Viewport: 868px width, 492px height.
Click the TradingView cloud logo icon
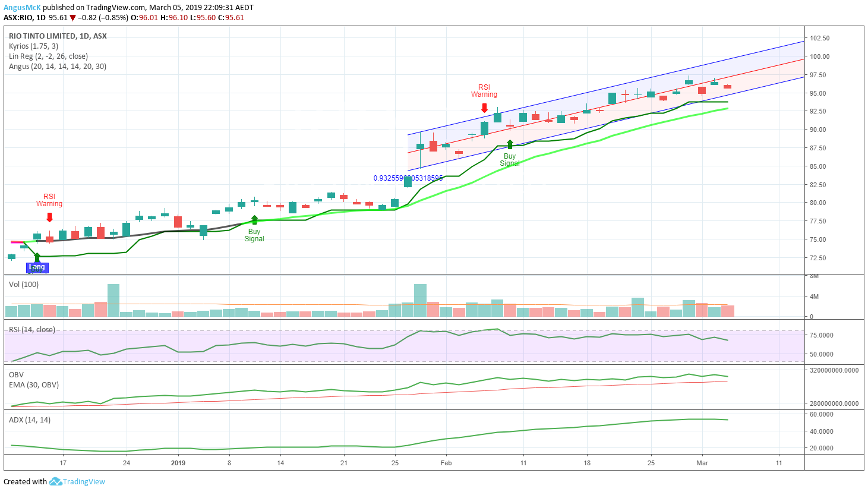[x=55, y=481]
